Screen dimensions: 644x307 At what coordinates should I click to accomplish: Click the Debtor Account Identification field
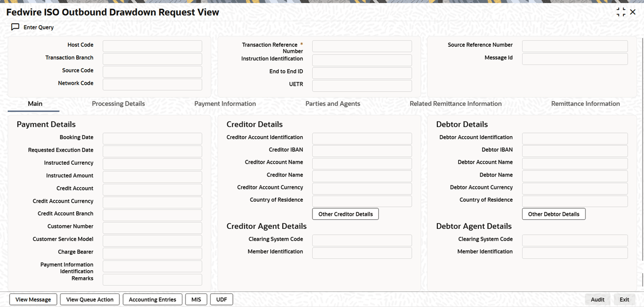(575, 139)
